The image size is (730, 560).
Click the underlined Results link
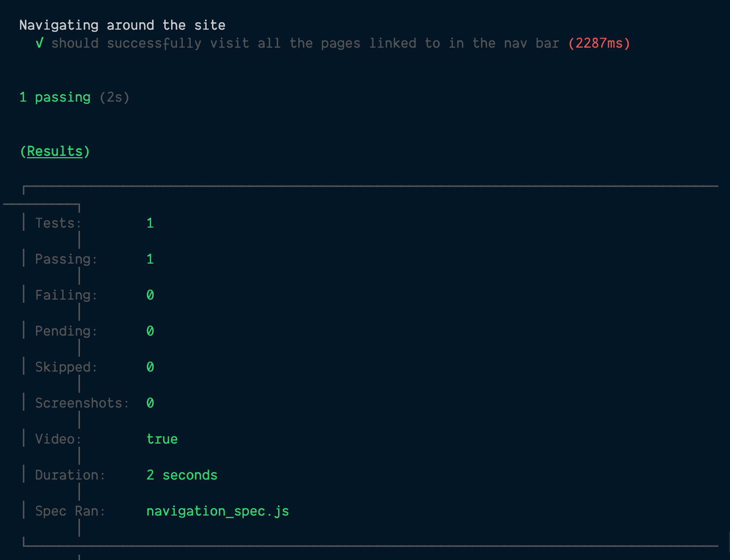pyautogui.click(x=55, y=151)
